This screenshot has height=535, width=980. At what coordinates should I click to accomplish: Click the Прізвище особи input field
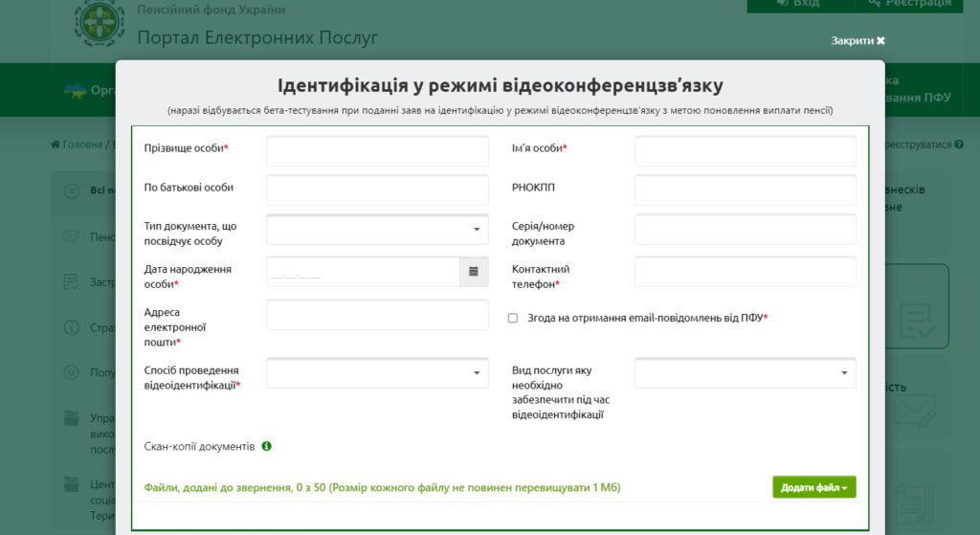pyautogui.click(x=377, y=151)
